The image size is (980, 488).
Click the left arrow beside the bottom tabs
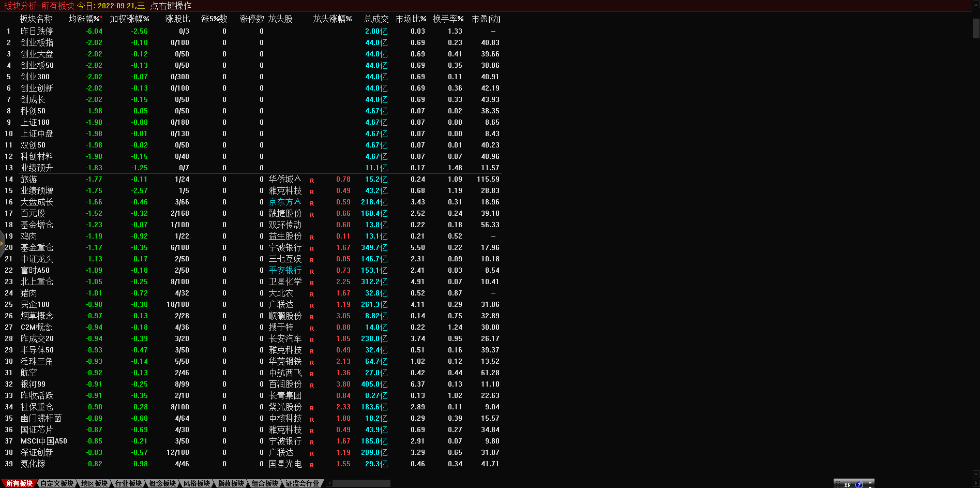tap(329, 483)
